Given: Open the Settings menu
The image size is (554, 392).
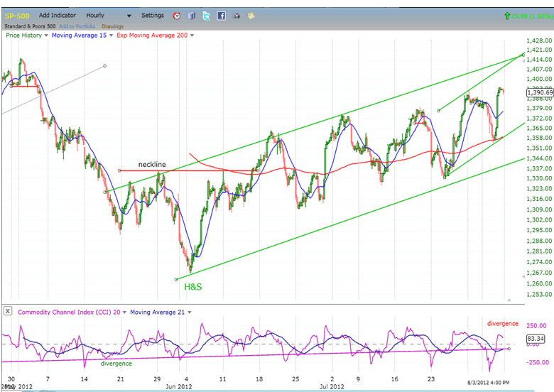Looking at the screenshot, I should click(x=153, y=16).
